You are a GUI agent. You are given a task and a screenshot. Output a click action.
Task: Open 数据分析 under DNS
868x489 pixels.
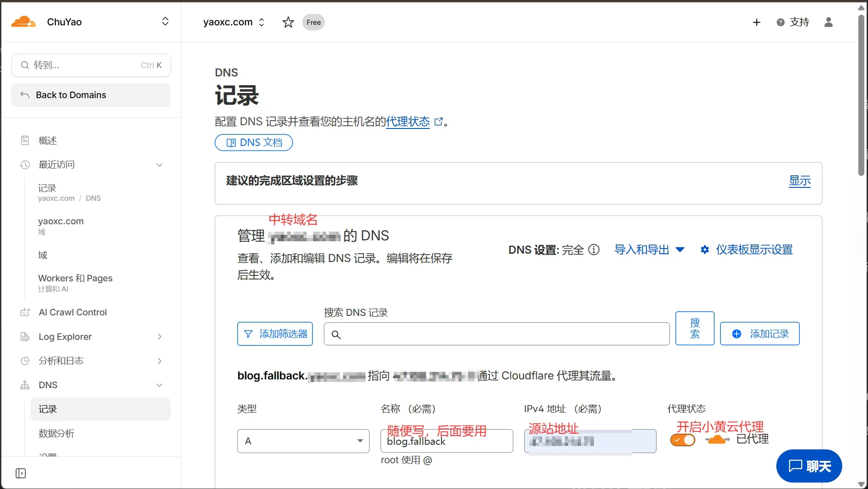[56, 433]
